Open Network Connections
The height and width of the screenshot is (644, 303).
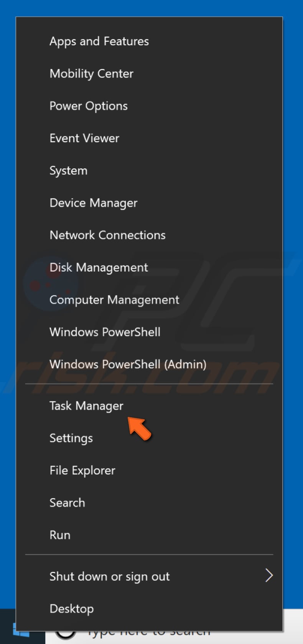point(107,235)
